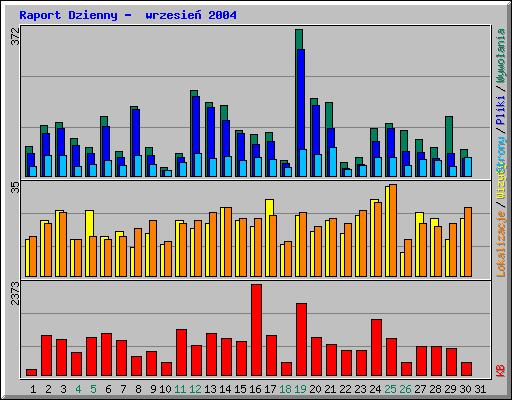
Task: Click the green 'Wywołania' legend label
Action: point(501,56)
